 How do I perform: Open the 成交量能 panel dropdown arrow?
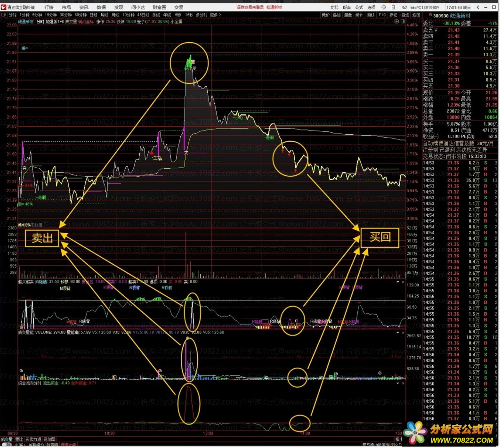398,333
